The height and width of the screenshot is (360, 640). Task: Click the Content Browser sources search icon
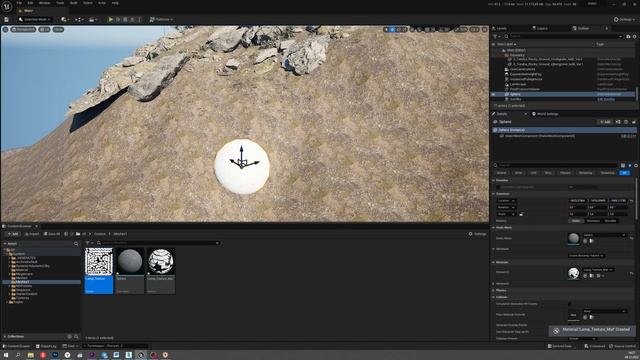pos(76,244)
